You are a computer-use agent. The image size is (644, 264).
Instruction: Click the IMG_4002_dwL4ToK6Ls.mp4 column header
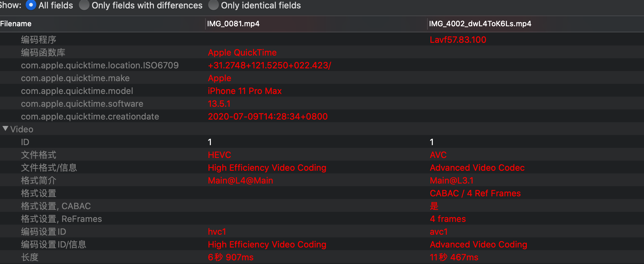point(480,24)
